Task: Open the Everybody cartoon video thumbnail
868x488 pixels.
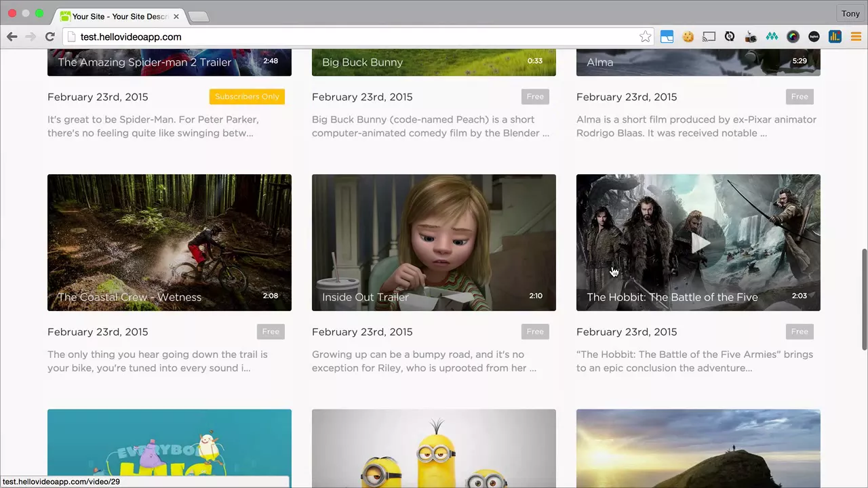Action: point(170,448)
